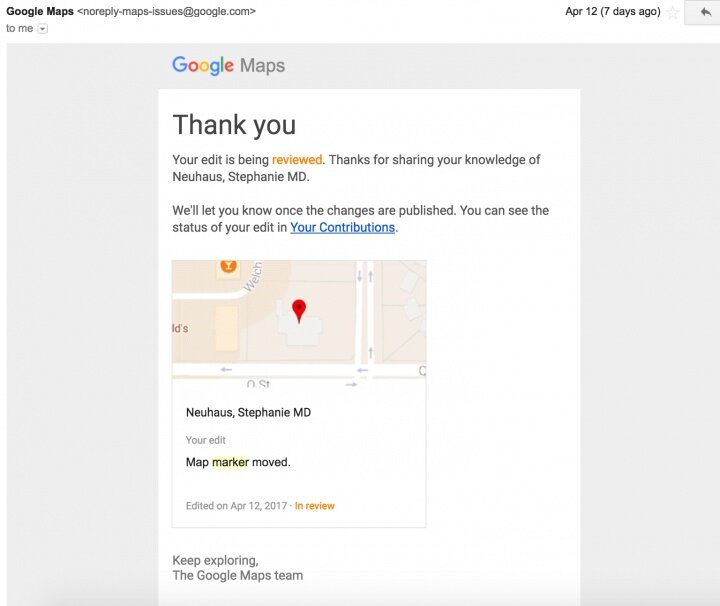720x606 pixels.
Task: Click the reply arrow button
Action: [704, 12]
